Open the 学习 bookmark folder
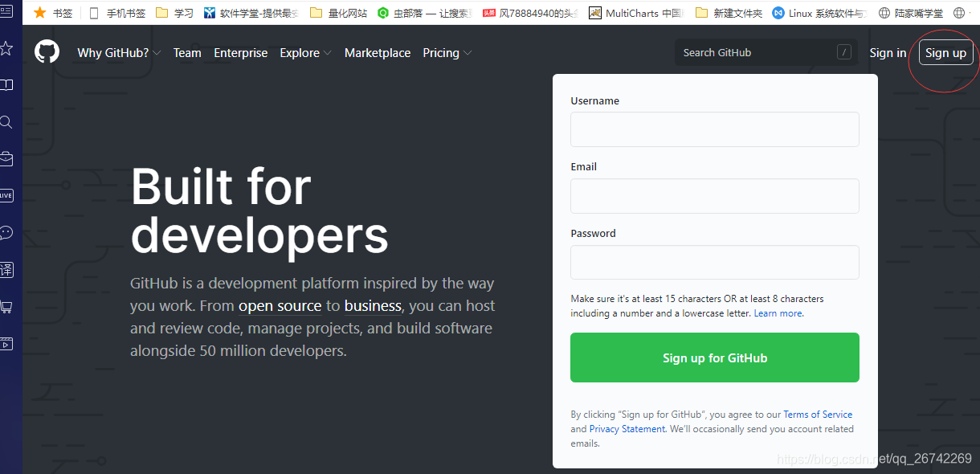The height and width of the screenshot is (474, 980). 174,13
